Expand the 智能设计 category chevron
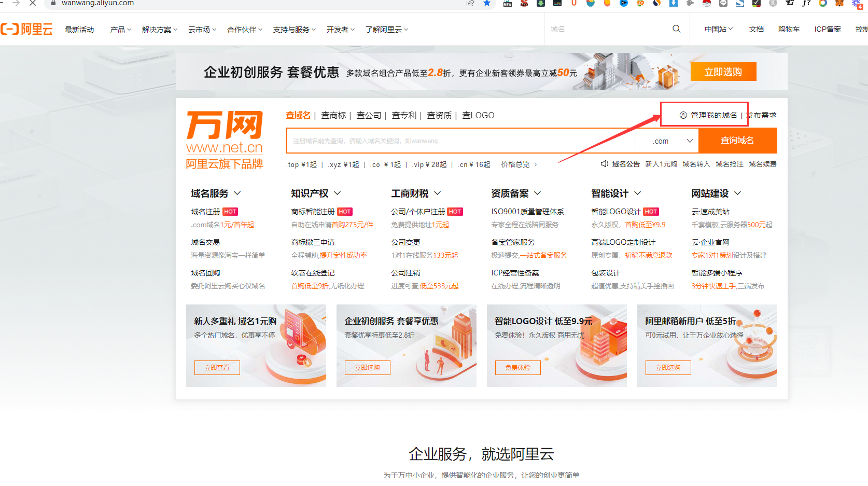 (638, 193)
